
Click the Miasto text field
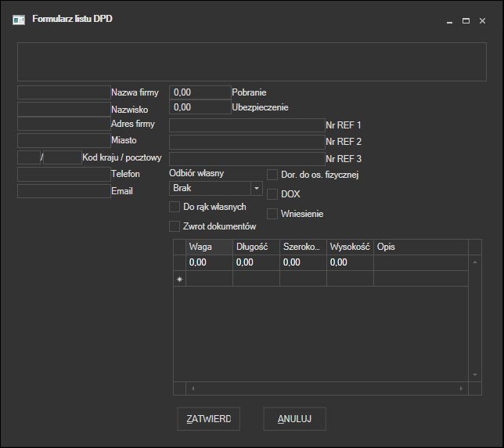point(64,140)
